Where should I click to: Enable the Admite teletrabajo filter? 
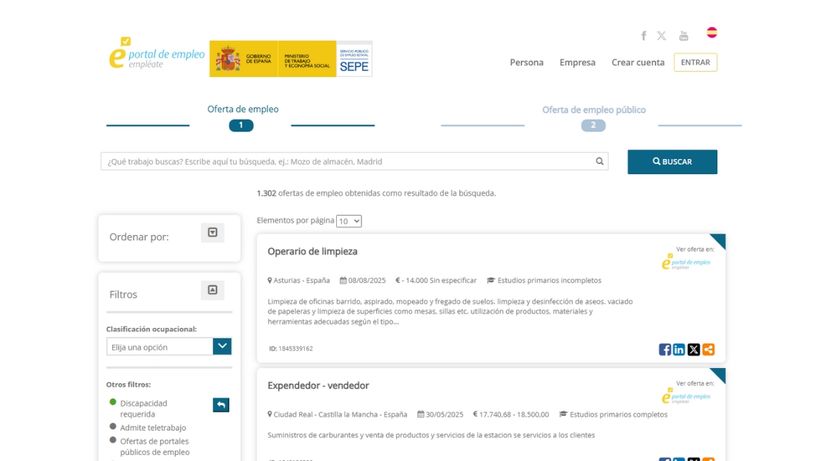113,428
